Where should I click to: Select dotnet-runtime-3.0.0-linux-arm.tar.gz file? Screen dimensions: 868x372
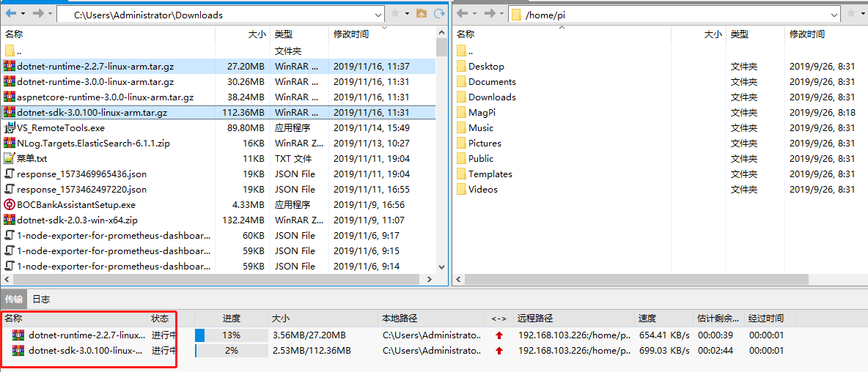(218, 82)
